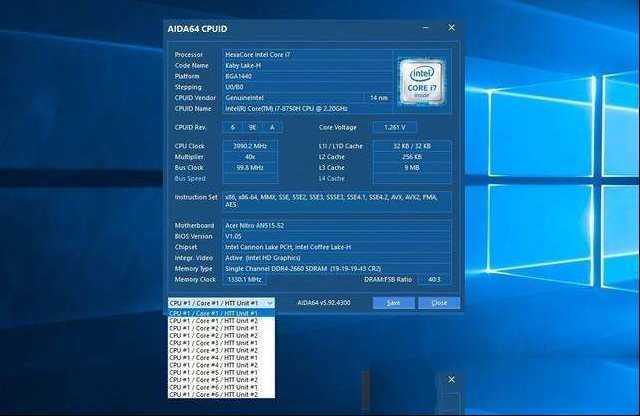Close the small window near the bottom of the screen
This screenshot has height=416, width=640.
pos(451,379)
